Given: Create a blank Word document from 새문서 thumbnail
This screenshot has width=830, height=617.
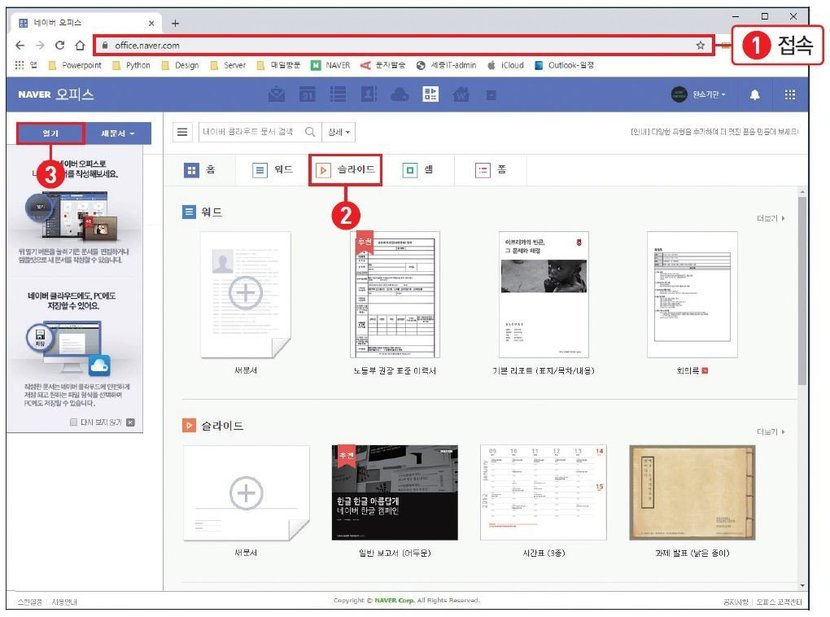Looking at the screenshot, I should tap(246, 295).
